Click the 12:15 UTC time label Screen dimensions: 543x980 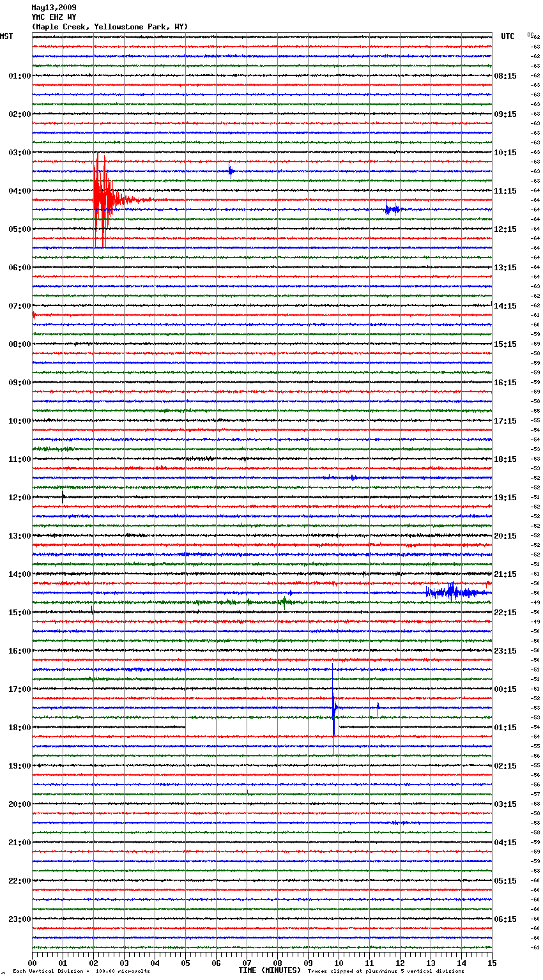pyautogui.click(x=505, y=229)
